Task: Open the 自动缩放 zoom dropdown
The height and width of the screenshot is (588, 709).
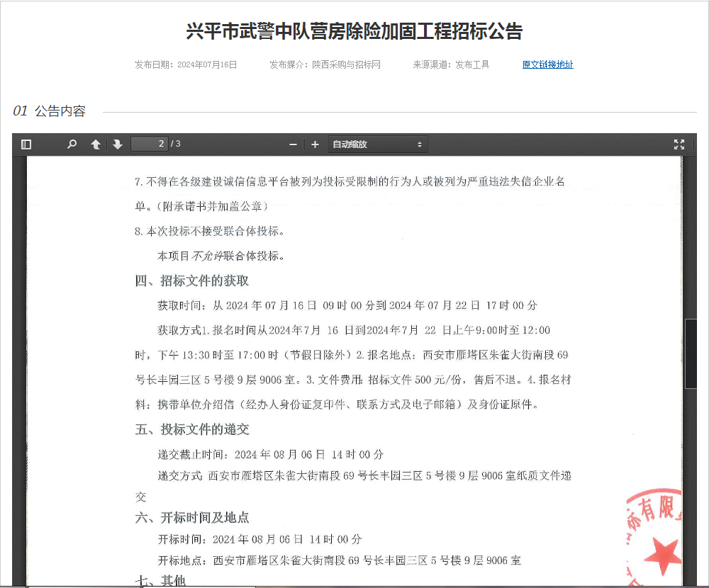Action: tap(377, 145)
